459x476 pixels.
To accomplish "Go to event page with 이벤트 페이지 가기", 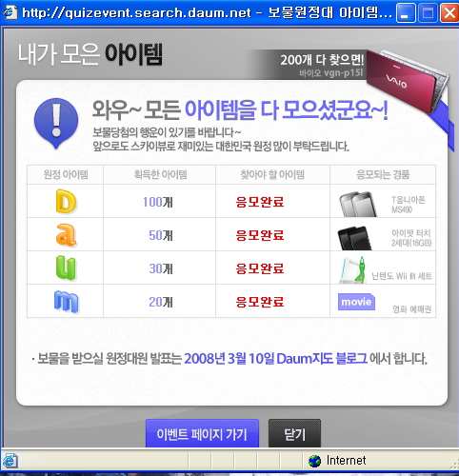I will point(202,433).
